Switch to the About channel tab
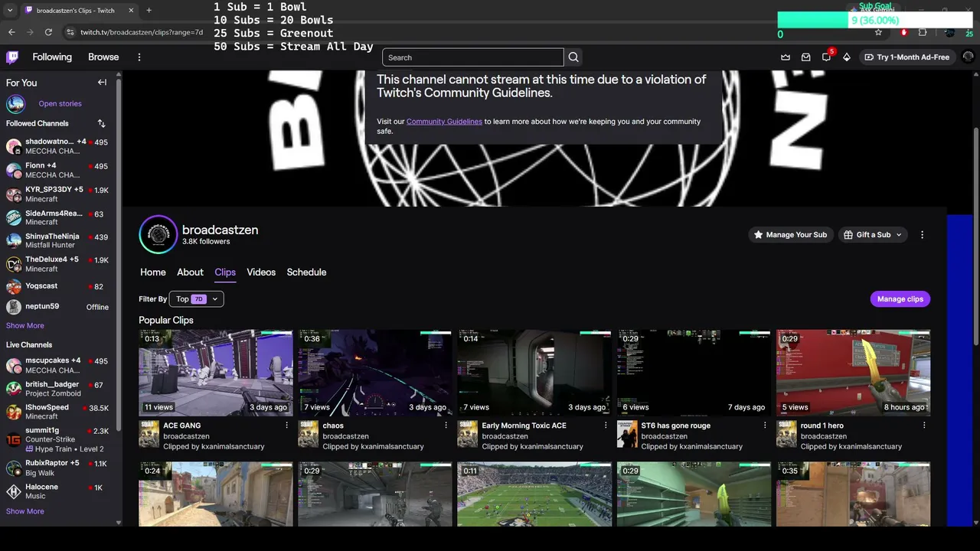Screen dimensions: 980x551 pos(190,272)
